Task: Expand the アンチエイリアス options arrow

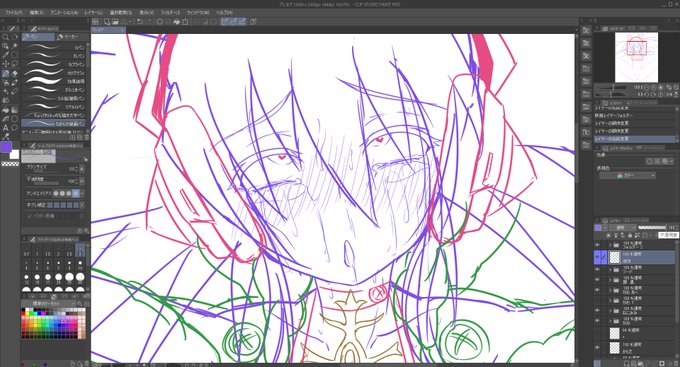Action: tap(83, 193)
